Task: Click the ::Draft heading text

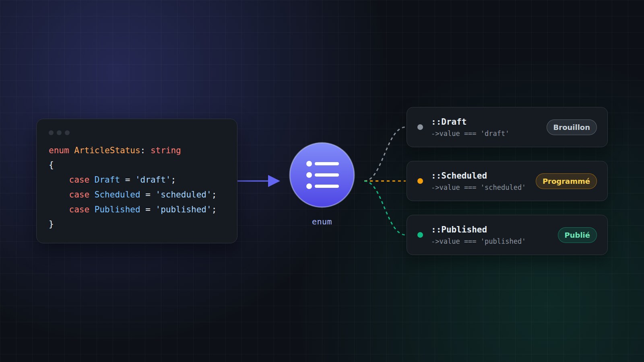Action: [x=449, y=121]
